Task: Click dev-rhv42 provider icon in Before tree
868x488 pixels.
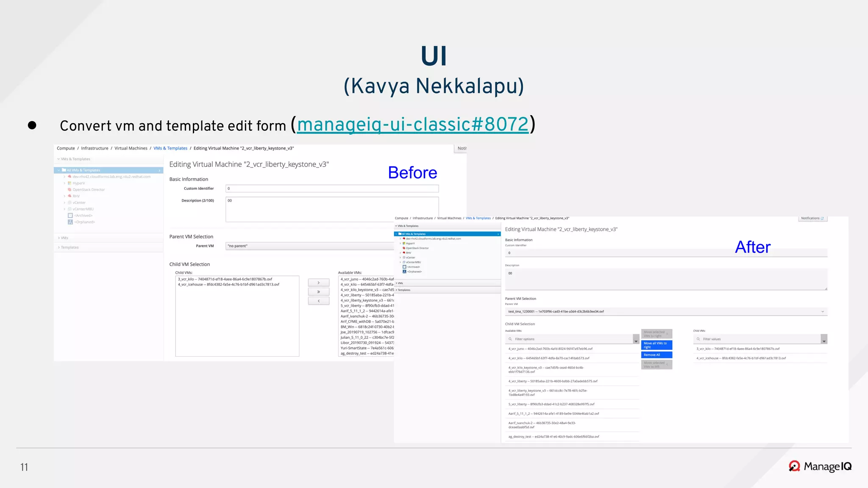Action: click(70, 177)
